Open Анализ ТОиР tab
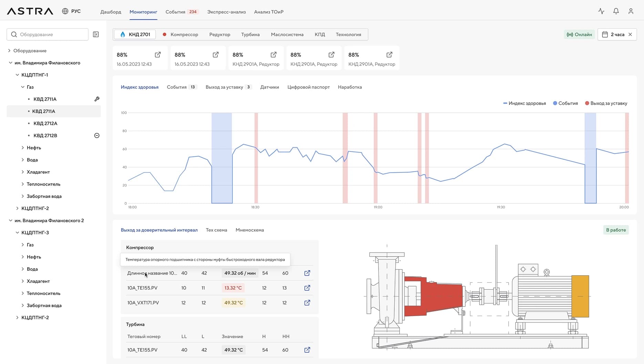This screenshot has width=644, height=364. tap(269, 12)
